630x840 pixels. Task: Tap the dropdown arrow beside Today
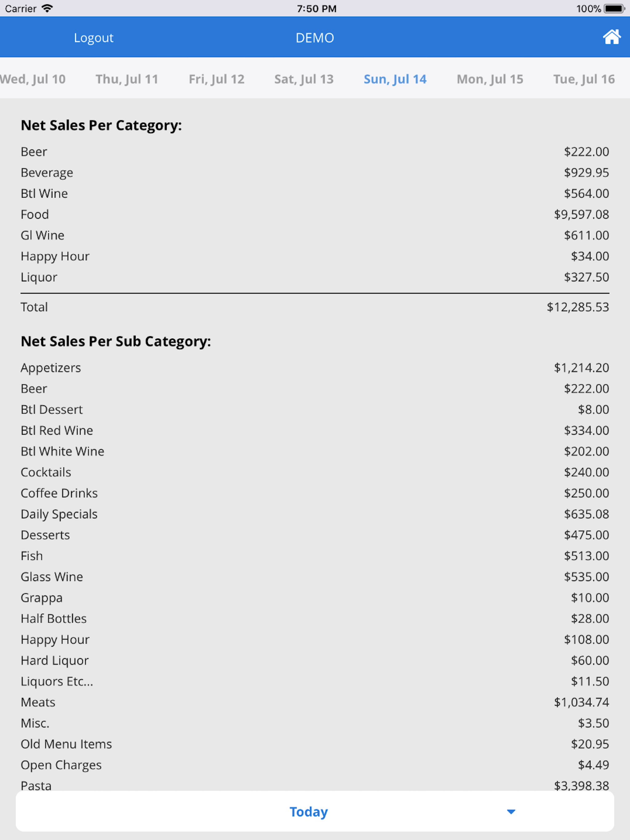[x=511, y=811]
